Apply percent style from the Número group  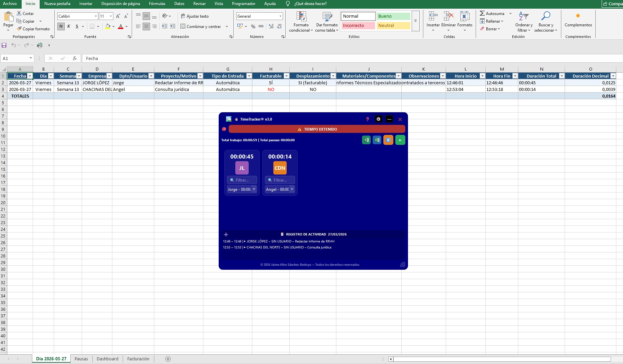(253, 26)
